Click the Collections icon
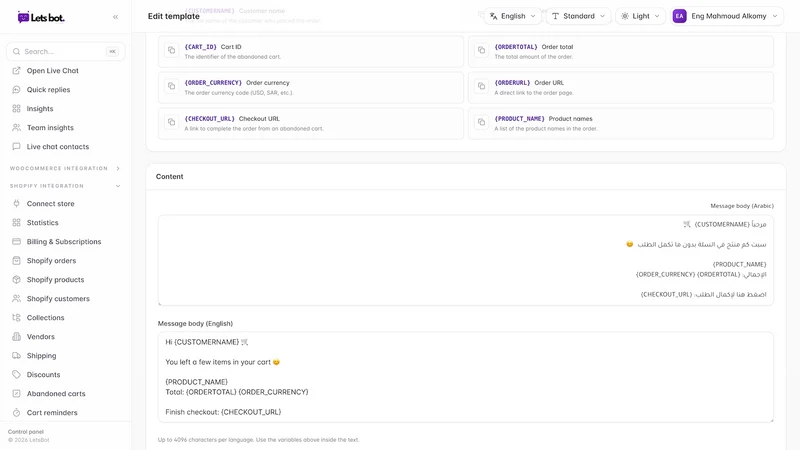Image resolution: width=800 pixels, height=450 pixels. tap(16, 317)
